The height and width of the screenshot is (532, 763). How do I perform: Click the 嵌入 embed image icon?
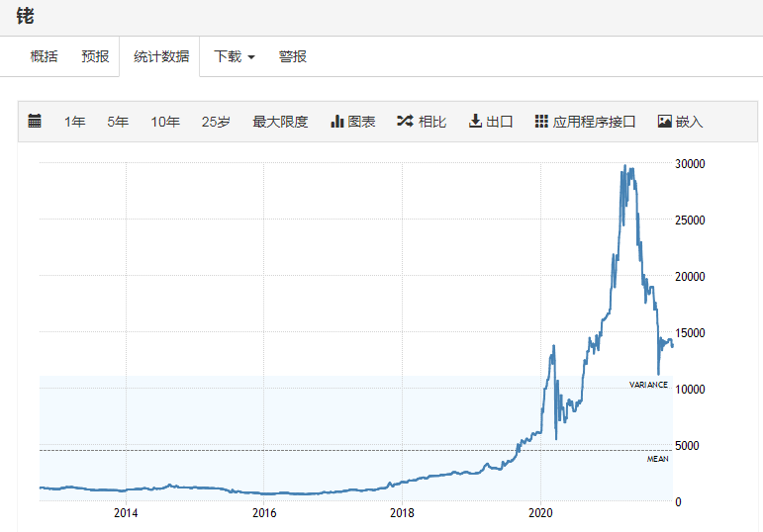pos(664,122)
